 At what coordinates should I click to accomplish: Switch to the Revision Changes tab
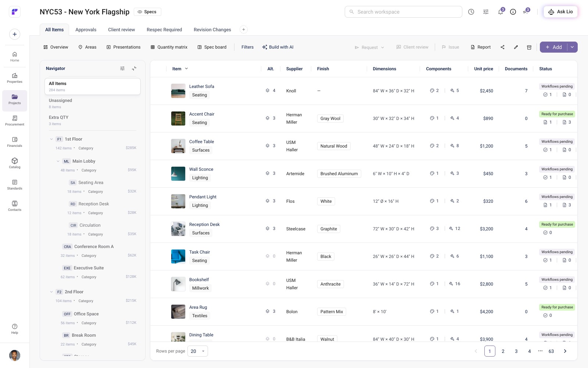(212, 30)
